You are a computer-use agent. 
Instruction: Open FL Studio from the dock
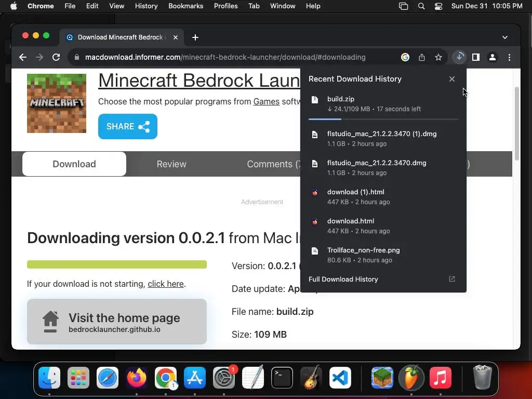(x=411, y=378)
